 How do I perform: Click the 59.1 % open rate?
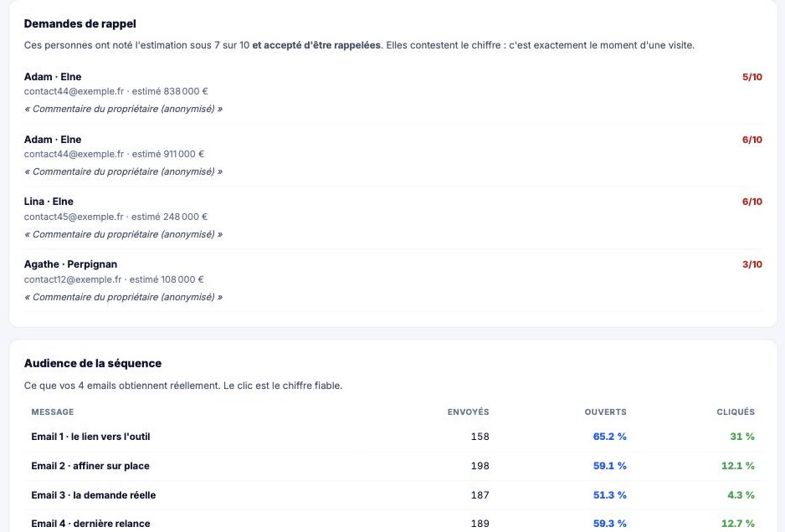click(610, 466)
